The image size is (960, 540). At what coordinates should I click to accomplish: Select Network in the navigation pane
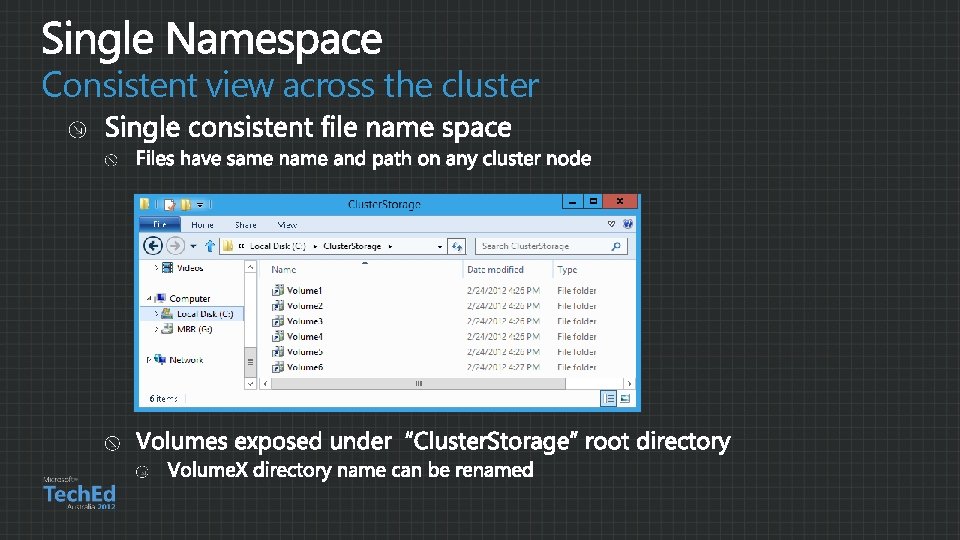(186, 360)
